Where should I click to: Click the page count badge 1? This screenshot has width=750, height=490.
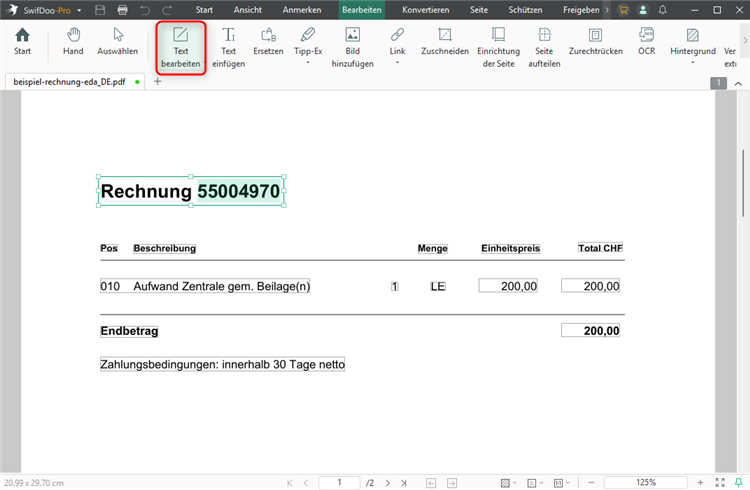[x=718, y=83]
